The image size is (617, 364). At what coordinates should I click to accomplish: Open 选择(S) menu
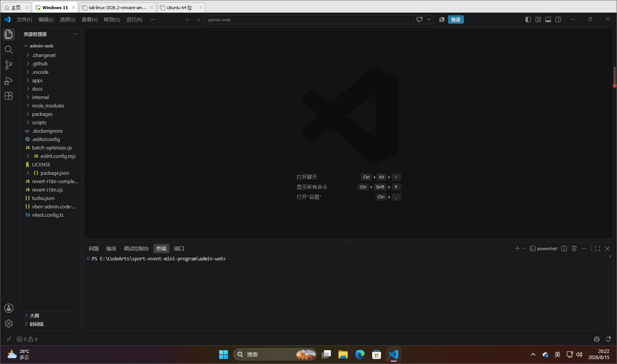click(68, 19)
